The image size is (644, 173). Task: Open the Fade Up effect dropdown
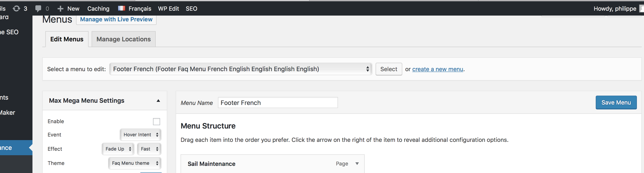point(118,149)
